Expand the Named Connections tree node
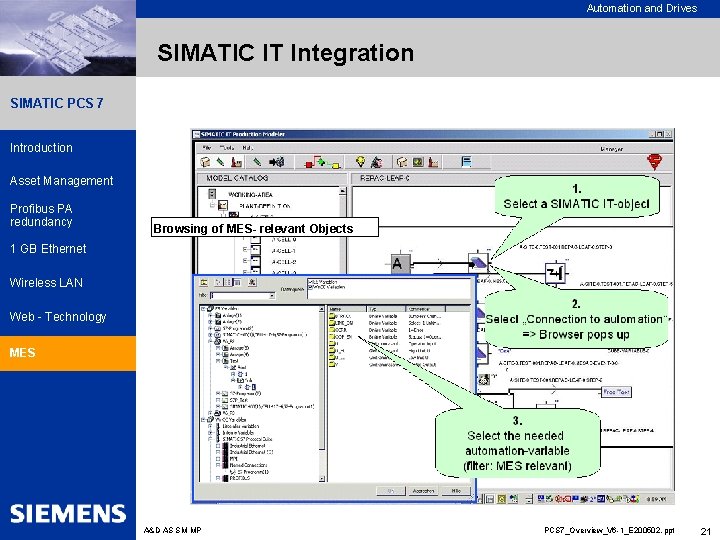This screenshot has height=540, width=720. pyautogui.click(x=218, y=465)
